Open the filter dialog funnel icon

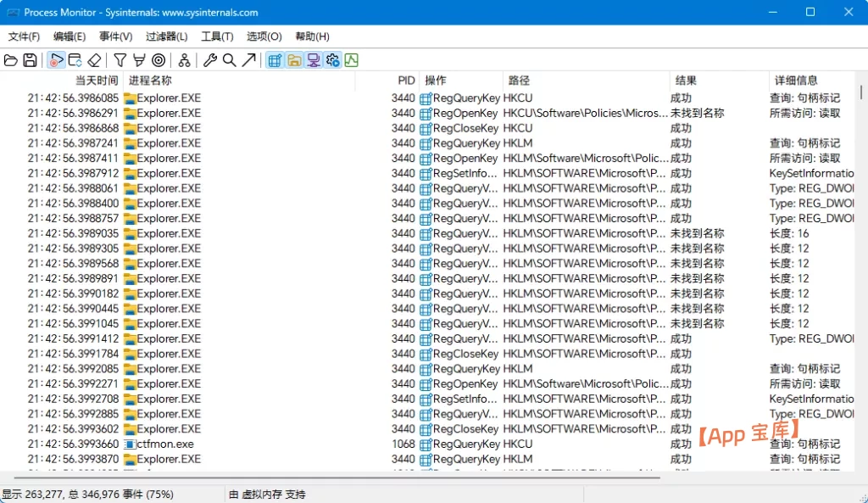(x=120, y=60)
